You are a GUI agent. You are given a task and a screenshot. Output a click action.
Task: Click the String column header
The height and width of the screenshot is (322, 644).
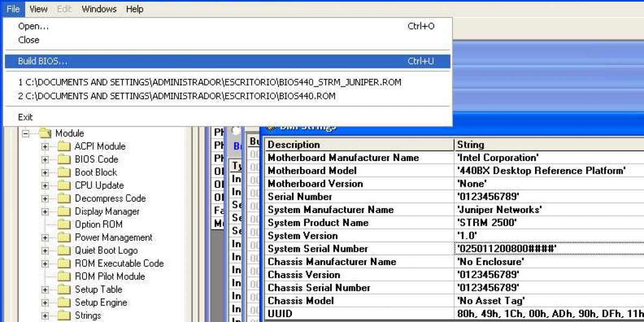point(550,144)
